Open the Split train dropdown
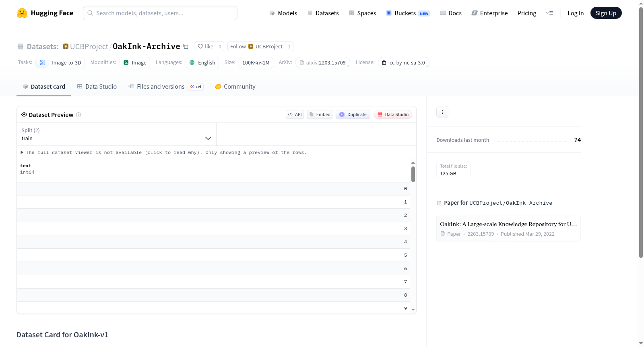 point(116,134)
